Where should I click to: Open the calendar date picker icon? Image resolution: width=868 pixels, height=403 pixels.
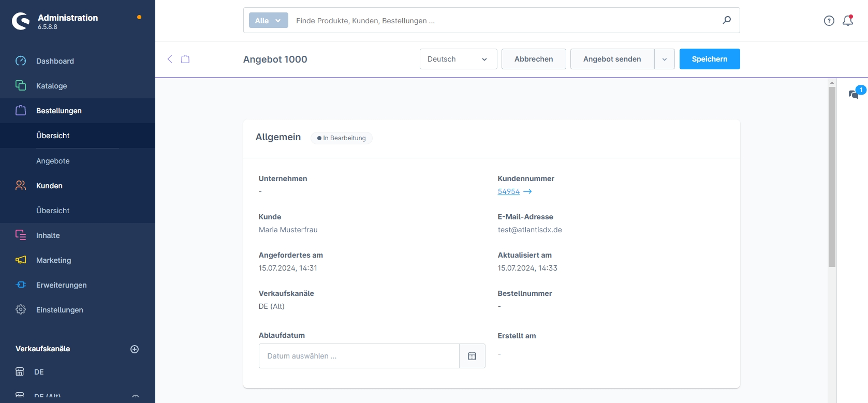click(472, 356)
